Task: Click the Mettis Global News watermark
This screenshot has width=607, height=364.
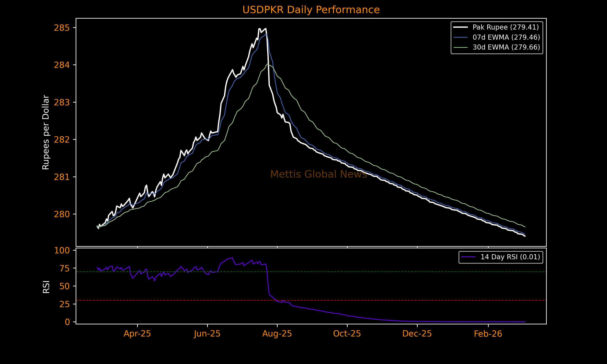Action: 318,174
